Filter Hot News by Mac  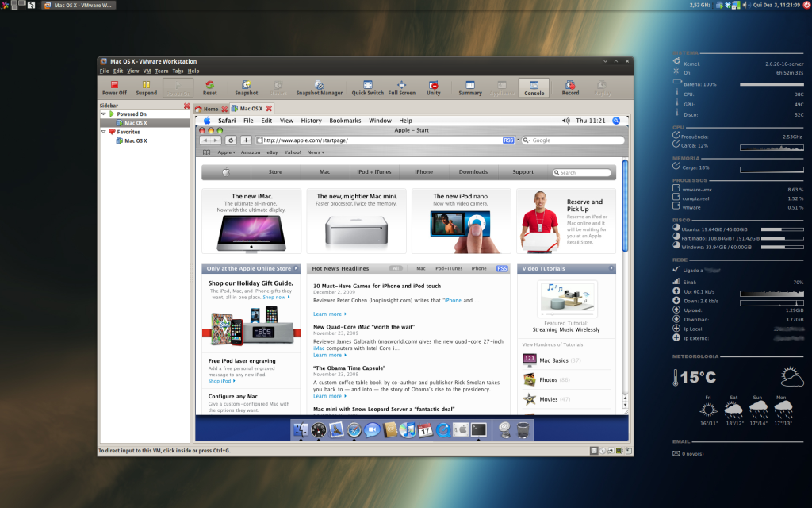(421, 268)
